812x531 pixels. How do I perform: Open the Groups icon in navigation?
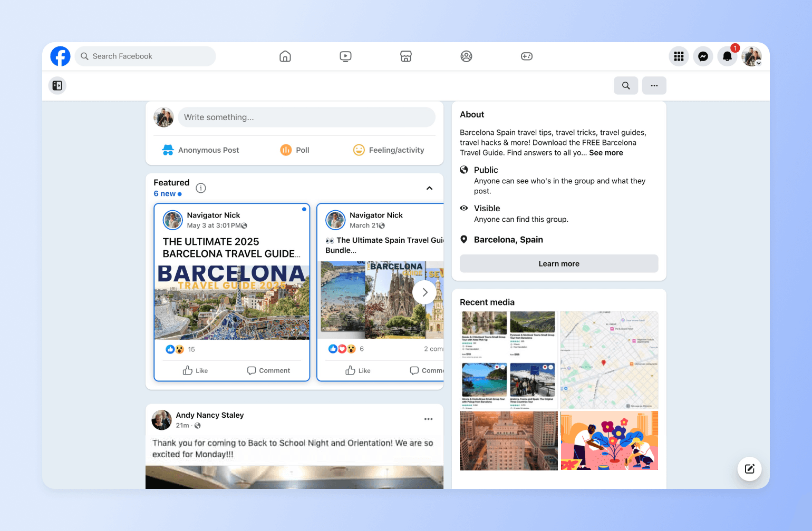click(x=466, y=56)
